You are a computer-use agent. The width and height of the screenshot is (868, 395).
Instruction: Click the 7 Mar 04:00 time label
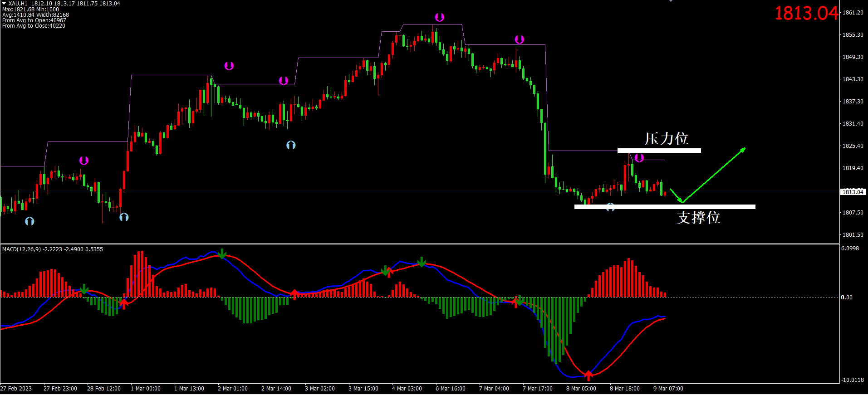(494, 389)
